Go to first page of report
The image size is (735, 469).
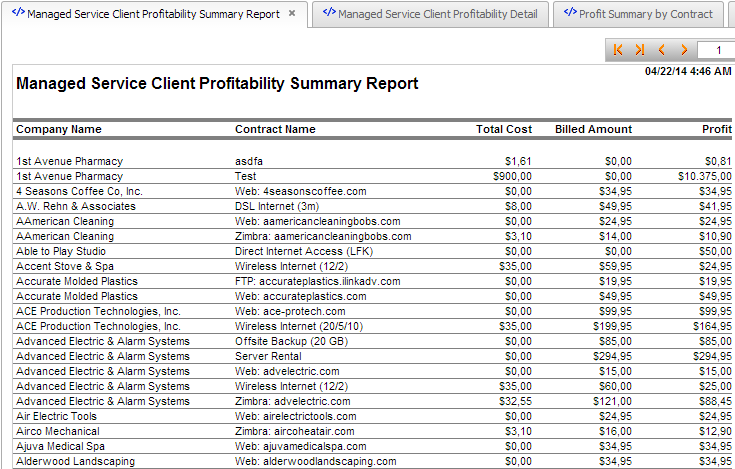click(x=618, y=50)
